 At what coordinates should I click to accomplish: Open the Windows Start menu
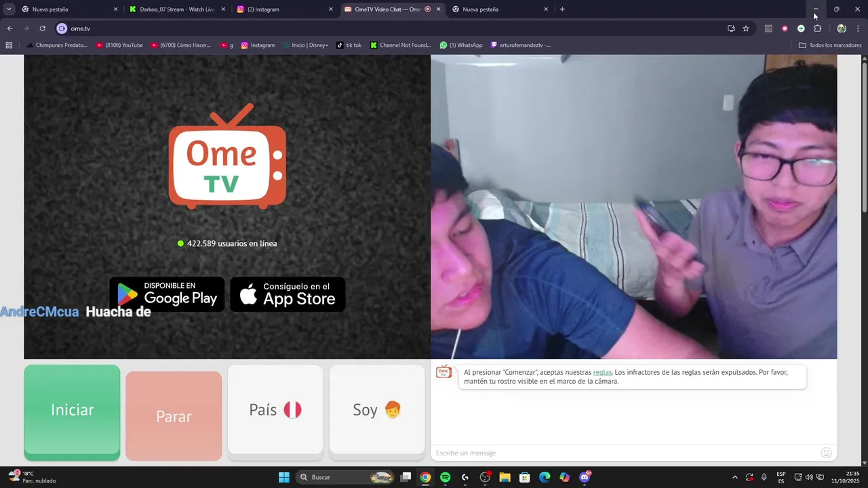(284, 477)
